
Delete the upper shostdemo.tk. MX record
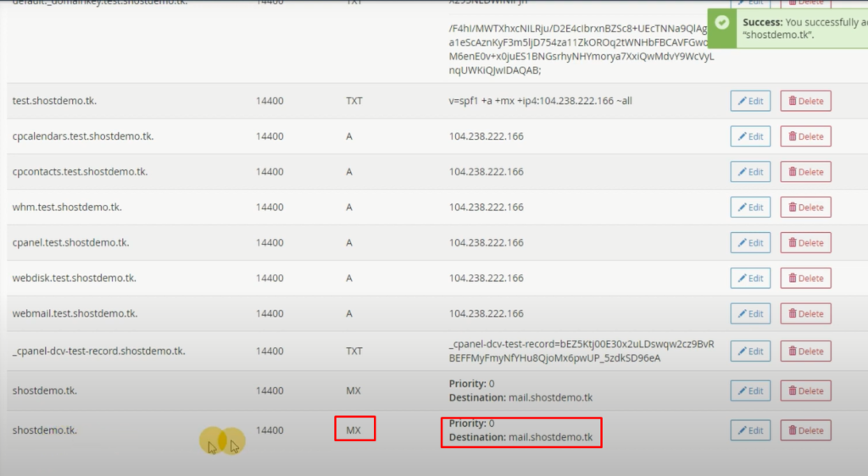805,390
